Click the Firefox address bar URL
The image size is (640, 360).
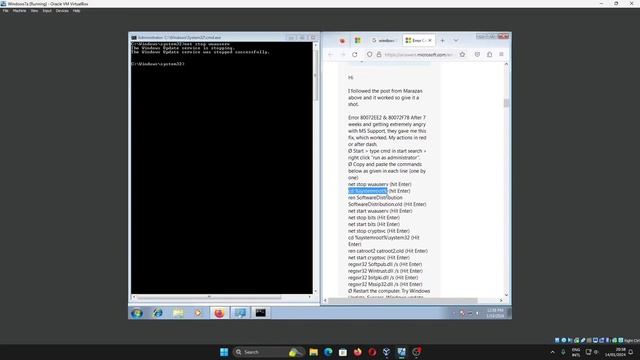pos(418,54)
